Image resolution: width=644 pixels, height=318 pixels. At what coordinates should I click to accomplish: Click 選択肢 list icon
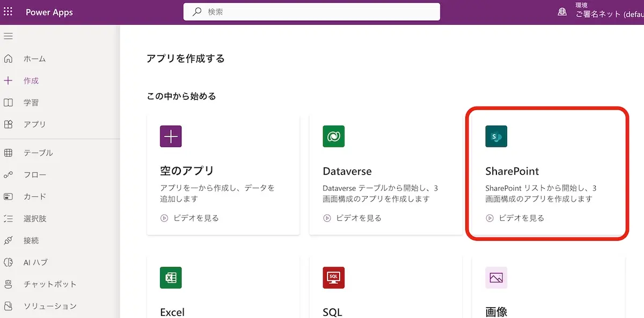tap(8, 219)
